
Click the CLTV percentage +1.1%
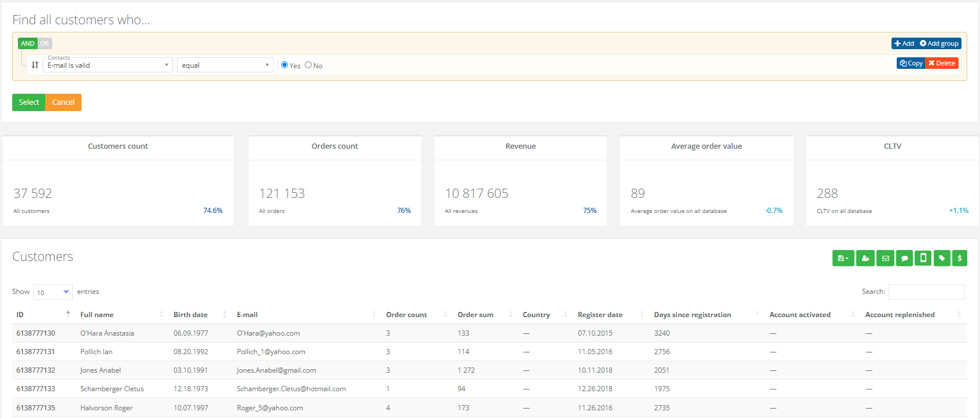[959, 211]
